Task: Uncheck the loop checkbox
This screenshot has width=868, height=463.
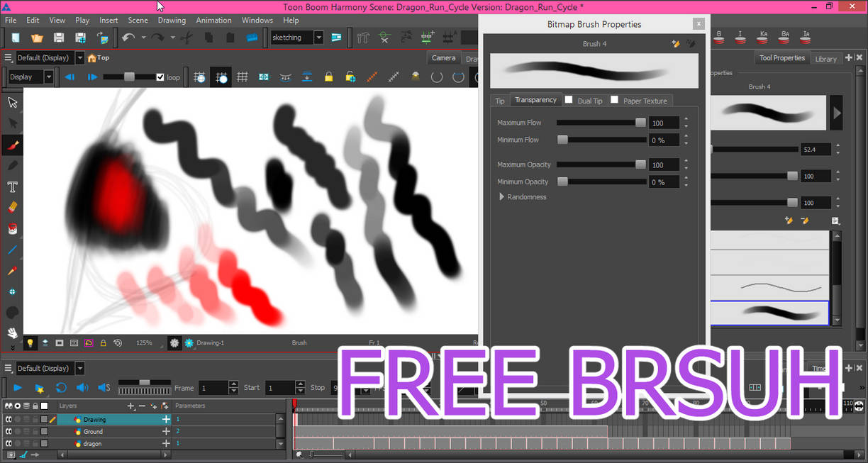Action: coord(160,77)
